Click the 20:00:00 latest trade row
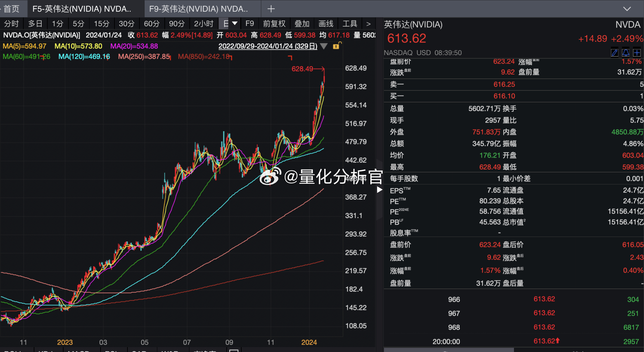 point(514,342)
